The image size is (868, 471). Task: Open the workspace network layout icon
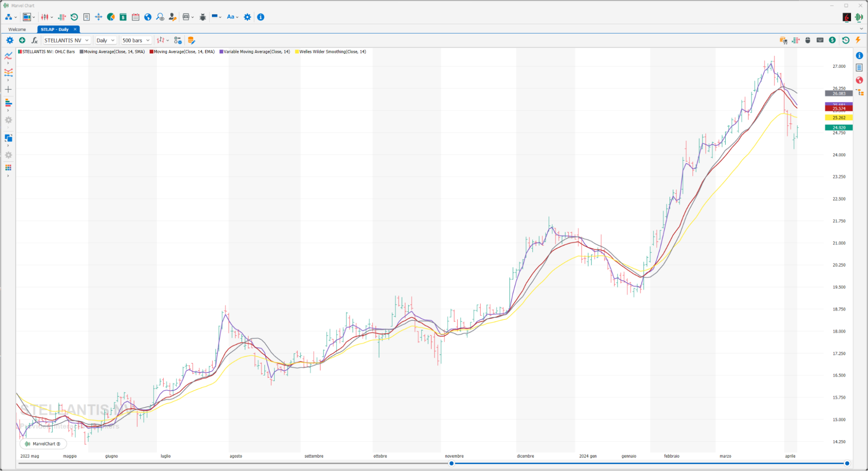(8, 17)
